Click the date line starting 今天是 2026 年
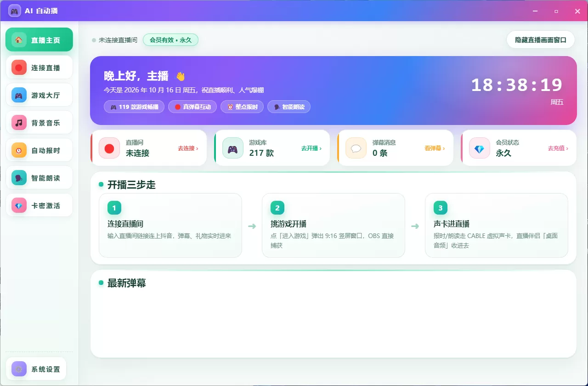588x386 pixels. [184, 91]
